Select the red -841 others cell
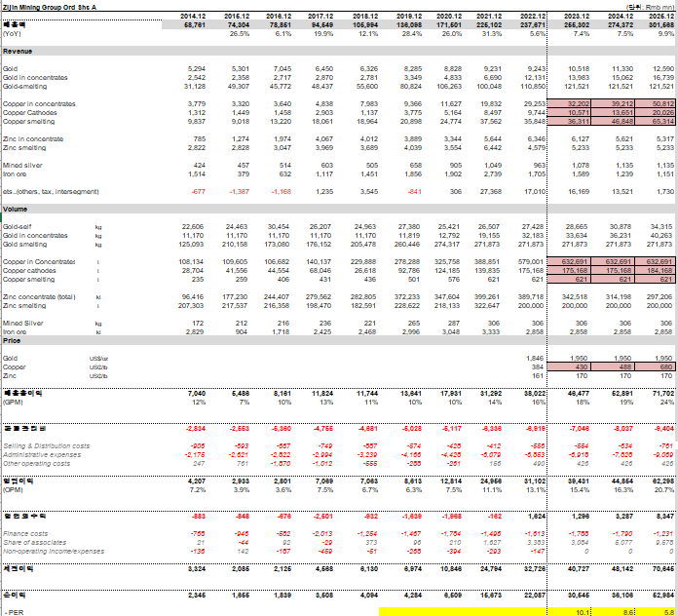 tap(414, 192)
